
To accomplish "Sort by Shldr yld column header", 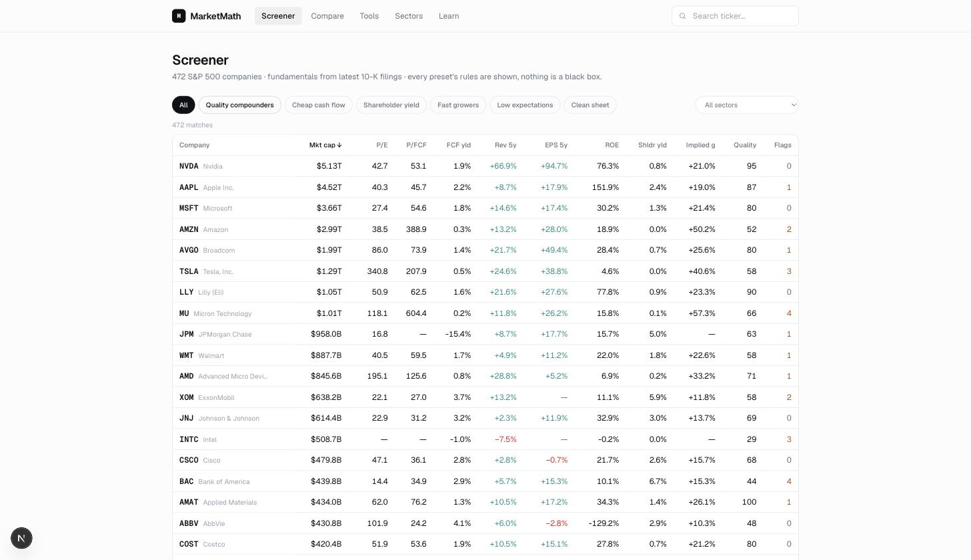I will 652,145.
